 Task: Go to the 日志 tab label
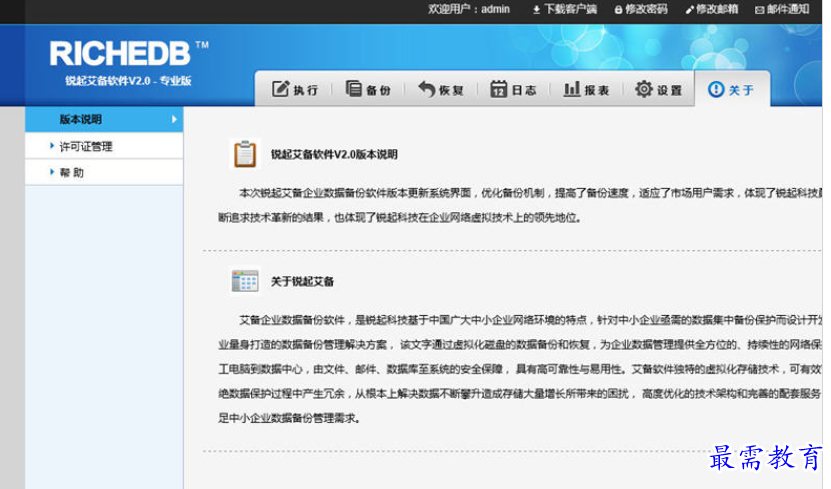(x=524, y=90)
